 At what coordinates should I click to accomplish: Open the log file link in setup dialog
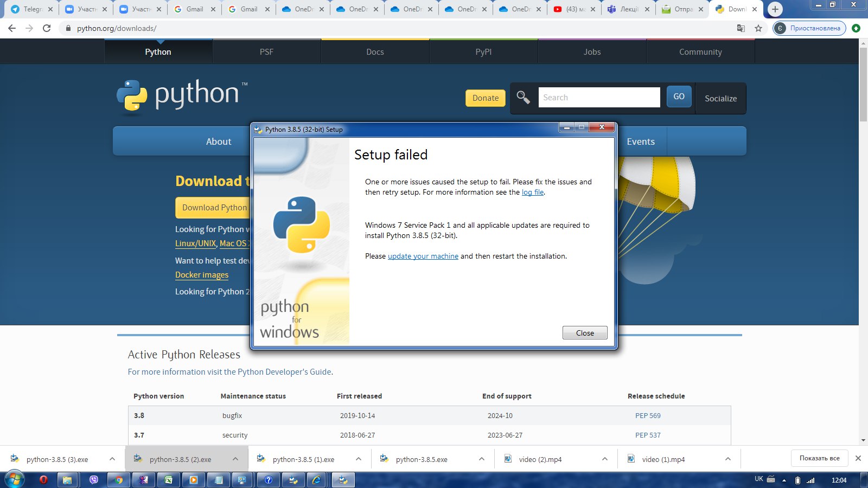coord(532,192)
